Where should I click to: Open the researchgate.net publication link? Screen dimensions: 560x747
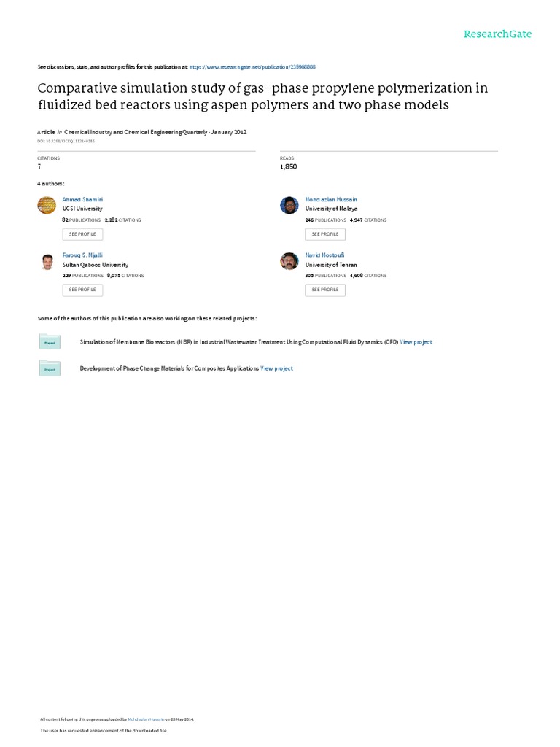[252, 66]
